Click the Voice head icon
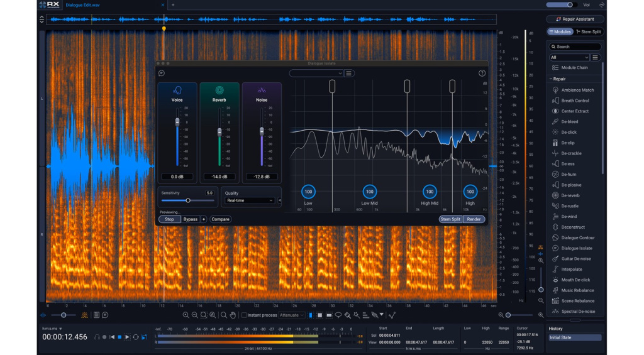Screen dimensions: 644x355 (177, 90)
